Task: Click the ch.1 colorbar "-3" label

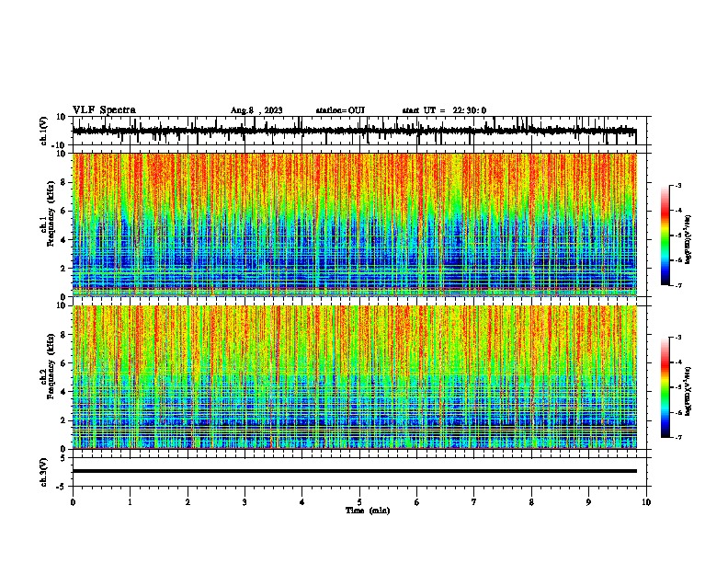Action: (x=678, y=186)
